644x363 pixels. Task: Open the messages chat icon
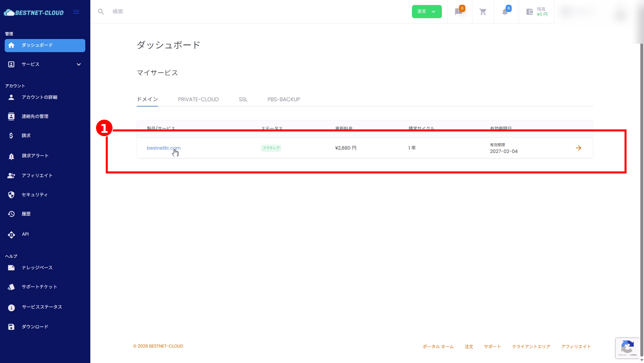[458, 12]
